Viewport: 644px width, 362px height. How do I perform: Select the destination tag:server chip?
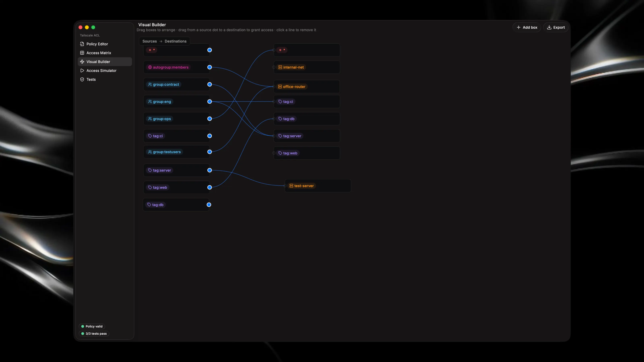coord(290,136)
